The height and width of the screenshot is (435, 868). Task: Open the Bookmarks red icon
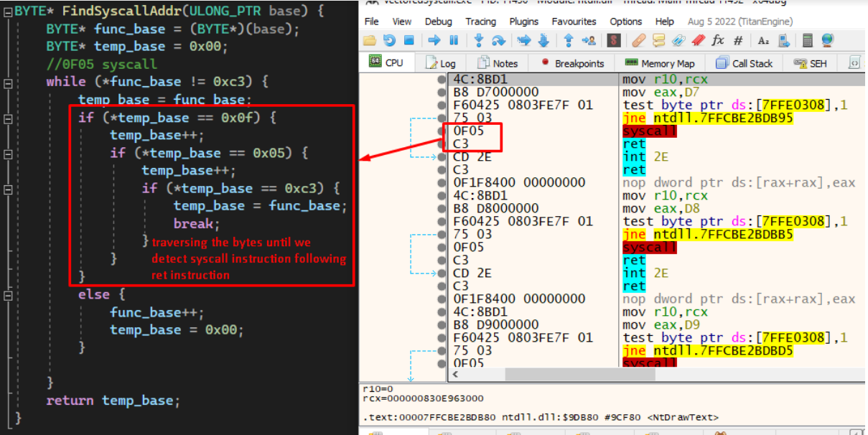click(x=698, y=40)
